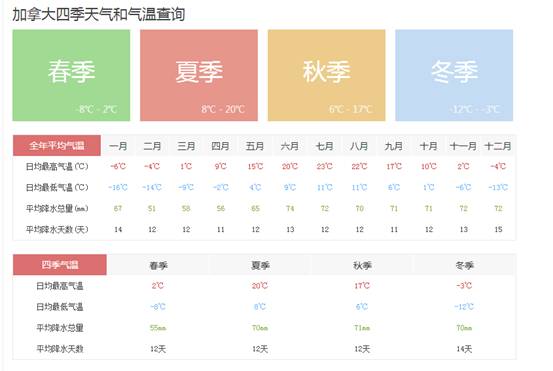Image resolution: width=553 pixels, height=371 pixels.
Task: Click the 冬季 daily low value -12℃
Action: pyautogui.click(x=464, y=307)
